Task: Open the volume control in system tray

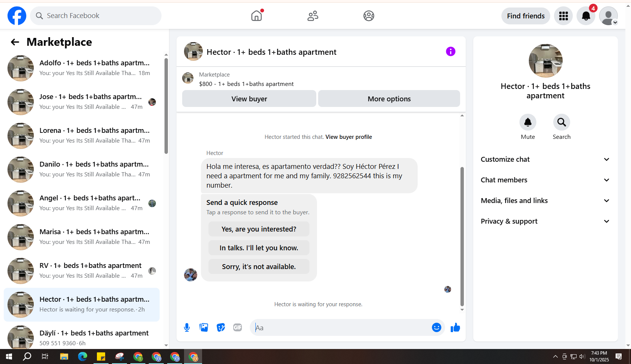Action: pyautogui.click(x=582, y=356)
